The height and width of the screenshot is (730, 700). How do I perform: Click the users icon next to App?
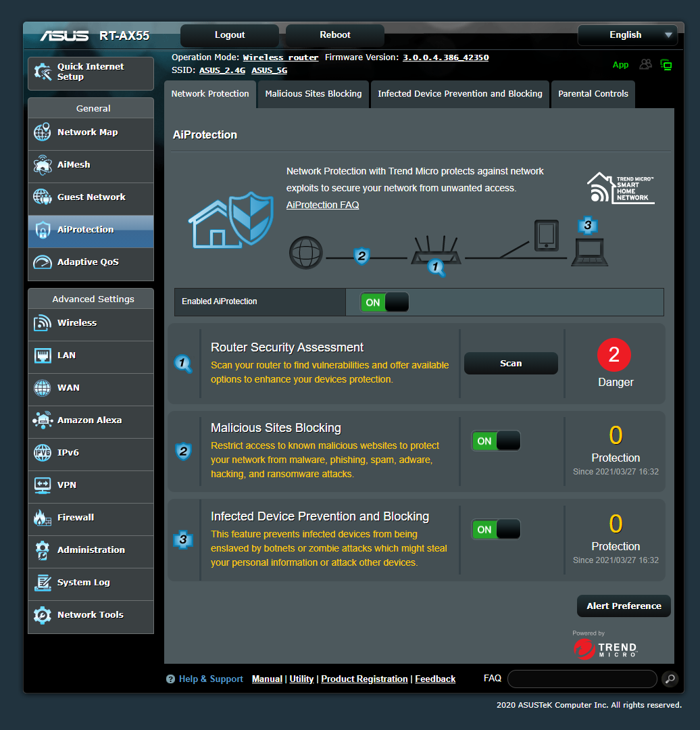pos(645,64)
